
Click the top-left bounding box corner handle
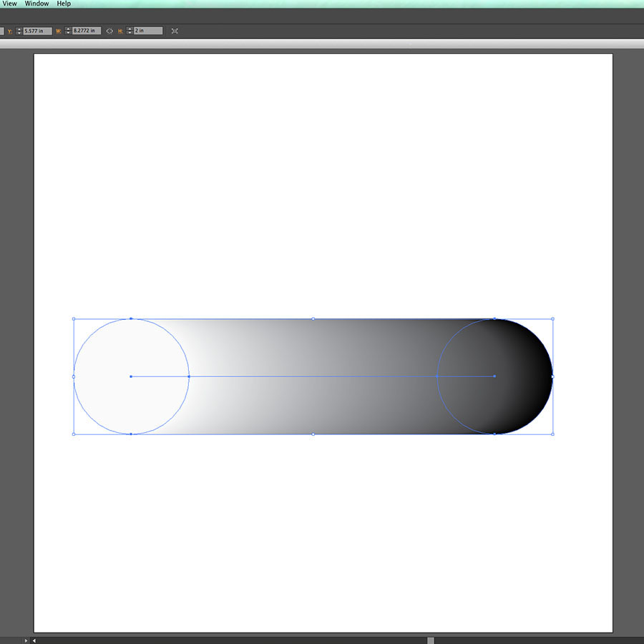point(74,318)
